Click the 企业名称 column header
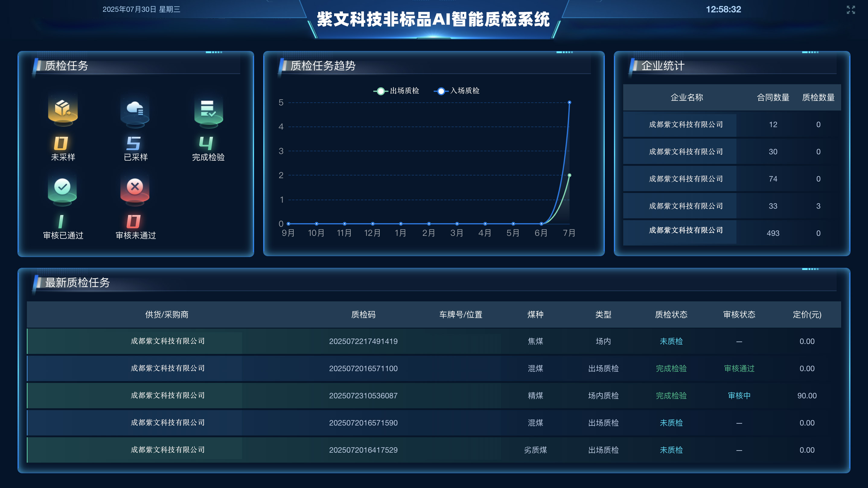Screen dimensions: 868x488 tap(687, 98)
